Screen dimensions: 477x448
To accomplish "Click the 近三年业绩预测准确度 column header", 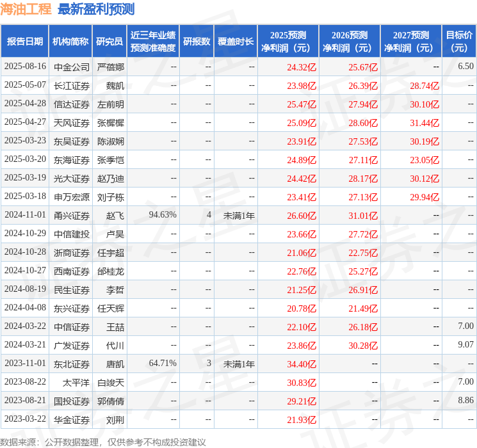I will tap(153, 42).
